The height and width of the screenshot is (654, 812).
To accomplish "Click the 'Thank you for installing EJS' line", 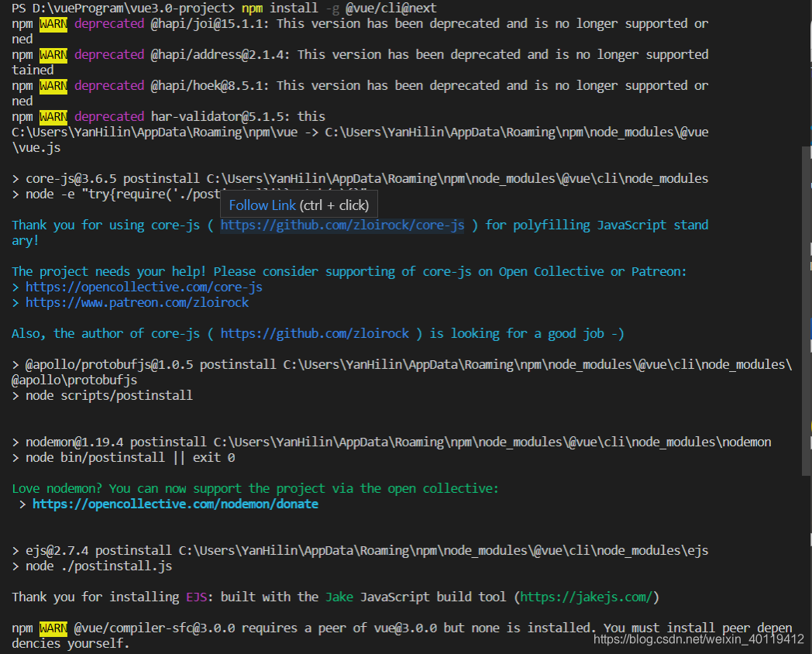I will tap(335, 597).
